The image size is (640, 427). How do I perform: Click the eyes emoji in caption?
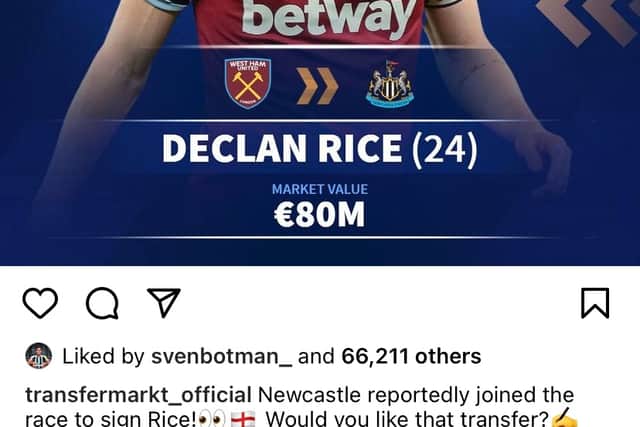212,419
